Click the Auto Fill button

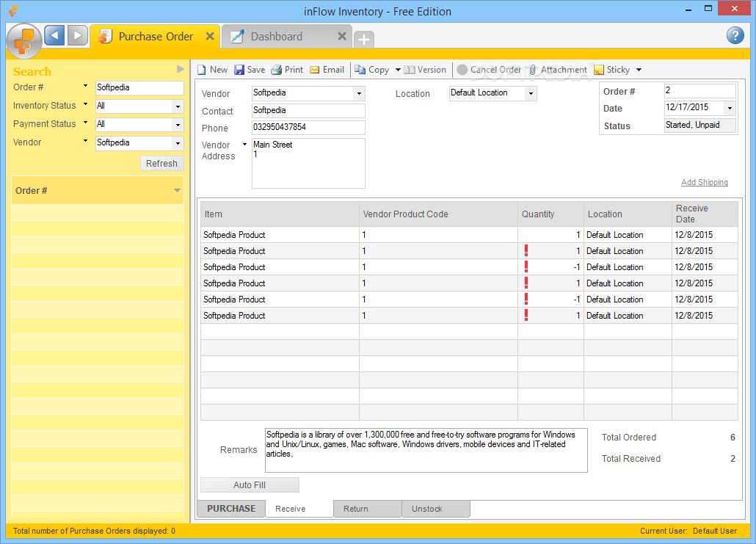pos(250,485)
